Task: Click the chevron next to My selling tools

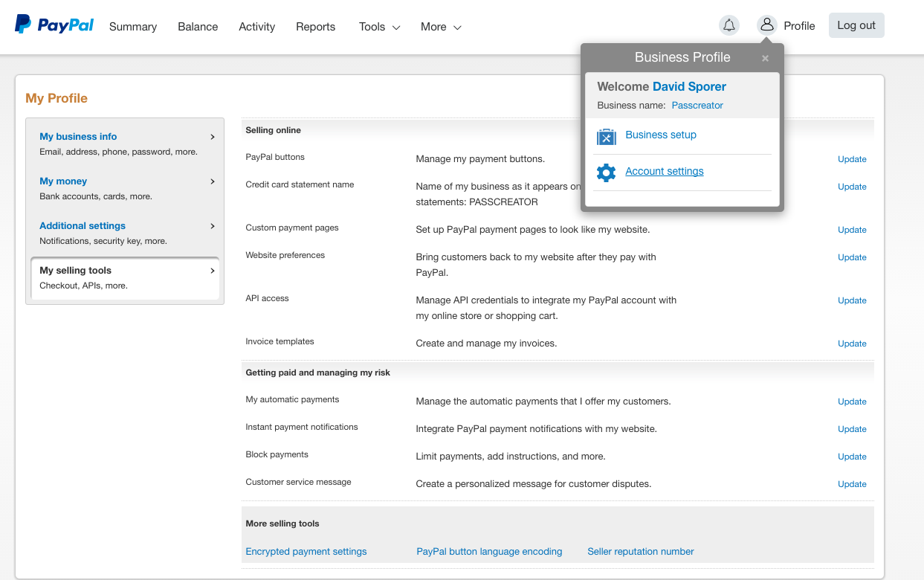Action: pyautogui.click(x=213, y=271)
